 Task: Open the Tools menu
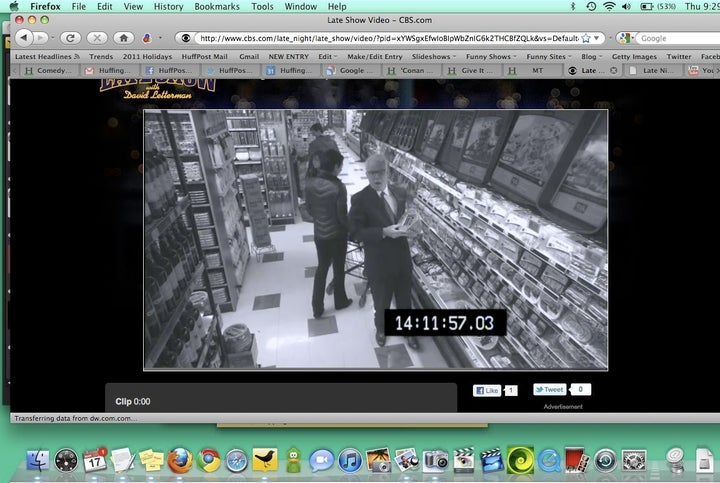click(262, 6)
